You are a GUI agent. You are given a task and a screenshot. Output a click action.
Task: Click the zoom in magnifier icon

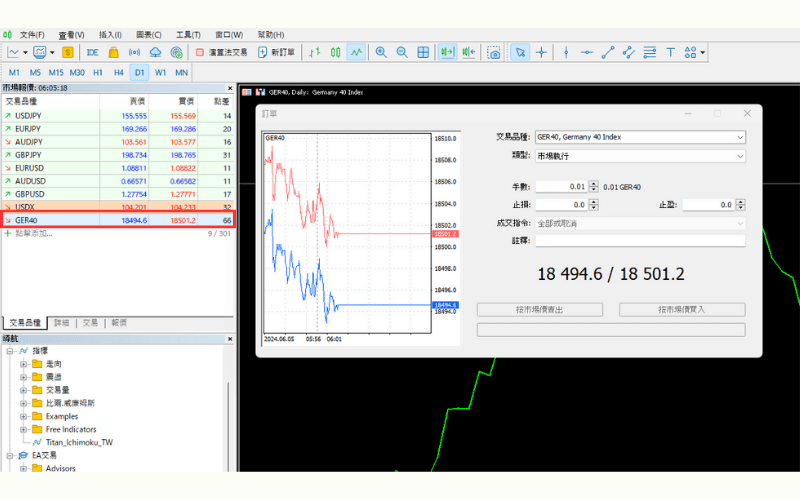click(381, 52)
